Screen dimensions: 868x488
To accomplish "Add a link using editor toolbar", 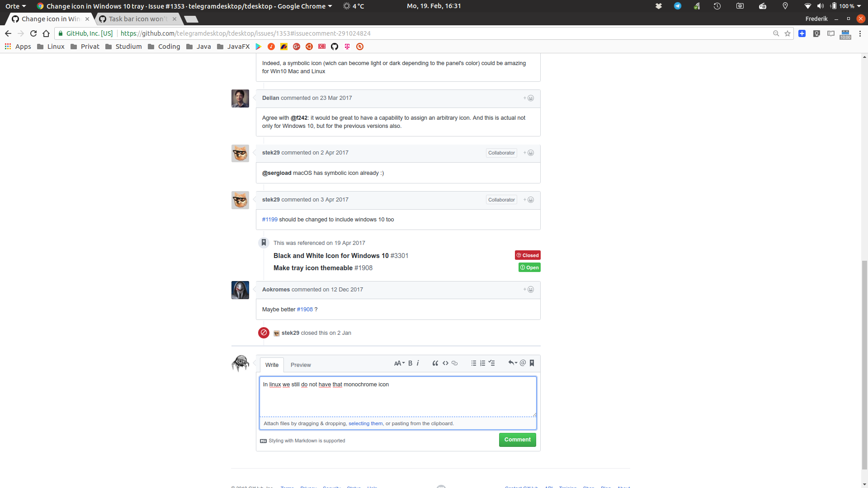I will coord(455,363).
